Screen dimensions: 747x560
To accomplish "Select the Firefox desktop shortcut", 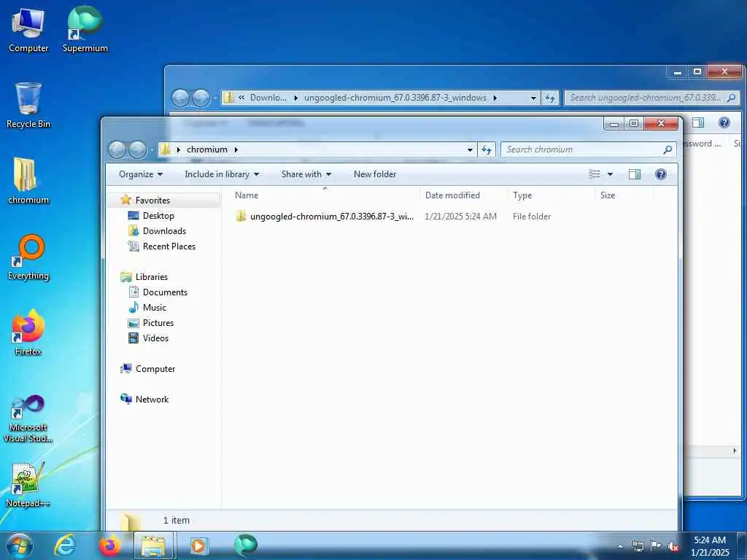I will pyautogui.click(x=28, y=332).
